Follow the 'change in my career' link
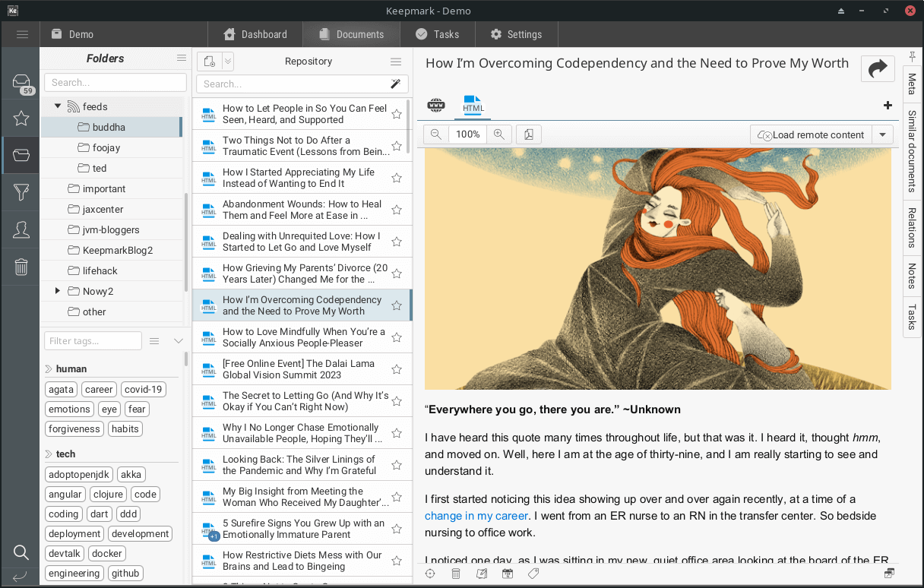924x588 pixels. pyautogui.click(x=476, y=516)
